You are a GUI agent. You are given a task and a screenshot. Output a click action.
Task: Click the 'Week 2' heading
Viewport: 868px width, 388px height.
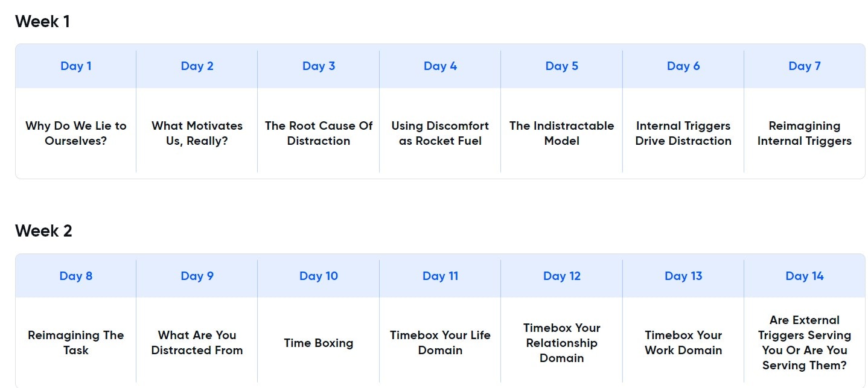(x=43, y=231)
